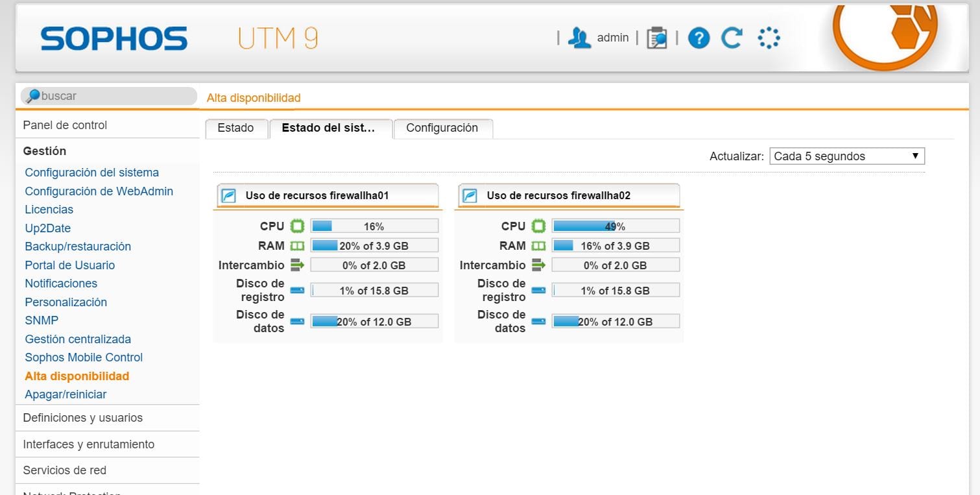Image resolution: width=980 pixels, height=495 pixels.
Task: Click the reload refresh arrow icon
Action: coord(732,38)
